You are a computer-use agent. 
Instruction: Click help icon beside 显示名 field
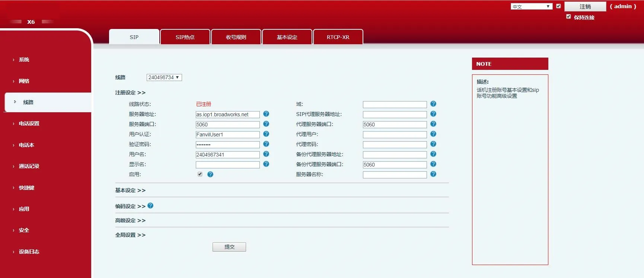coord(266,164)
